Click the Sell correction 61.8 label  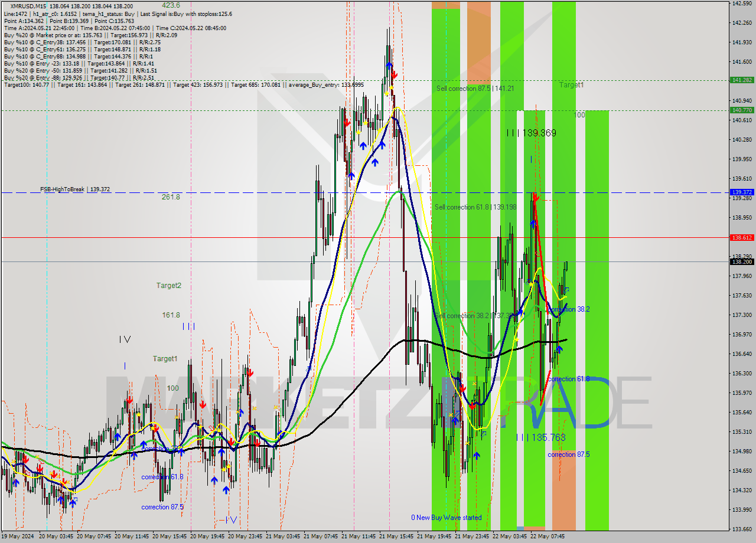[475, 207]
